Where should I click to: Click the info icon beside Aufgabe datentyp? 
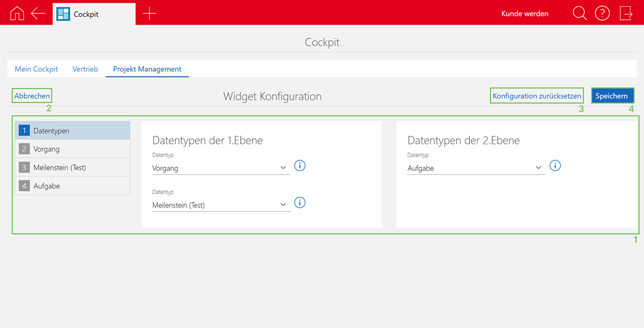click(x=555, y=165)
